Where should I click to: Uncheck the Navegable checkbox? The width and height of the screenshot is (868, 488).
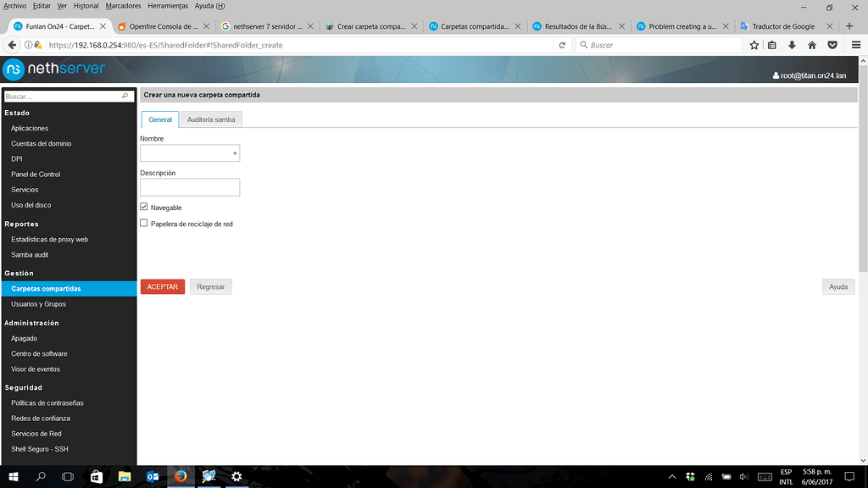pyautogui.click(x=144, y=207)
